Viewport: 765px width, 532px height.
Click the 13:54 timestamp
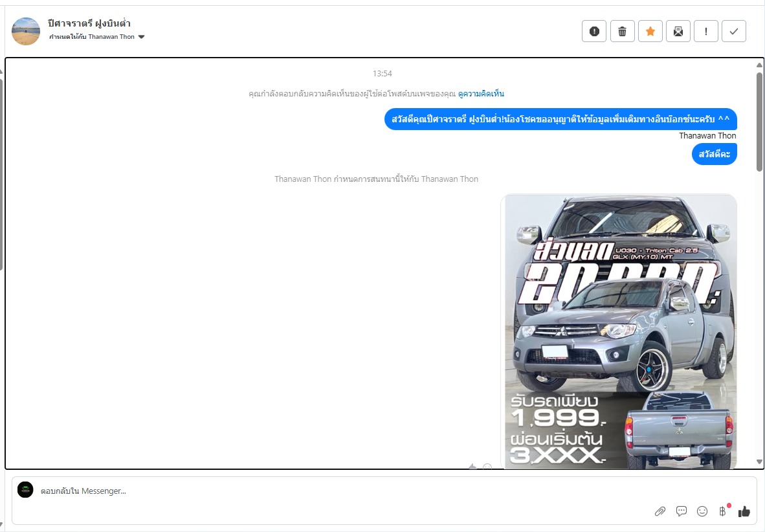[382, 74]
